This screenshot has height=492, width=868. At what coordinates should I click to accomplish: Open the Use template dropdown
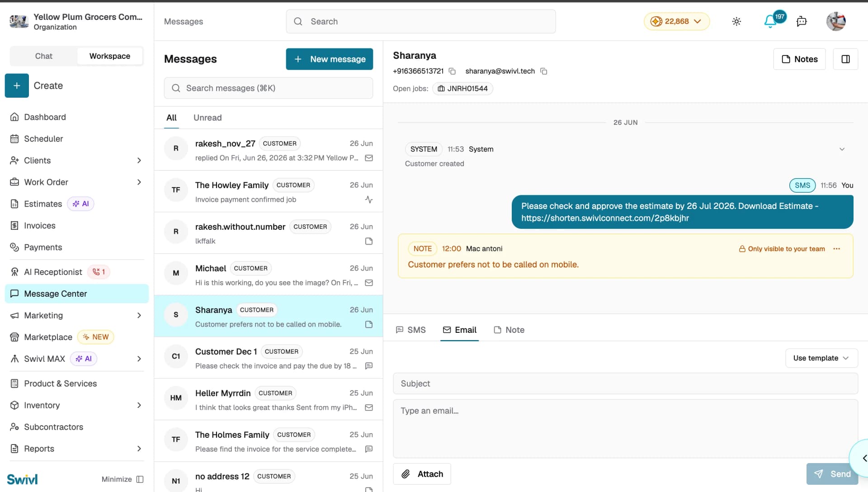(x=821, y=358)
